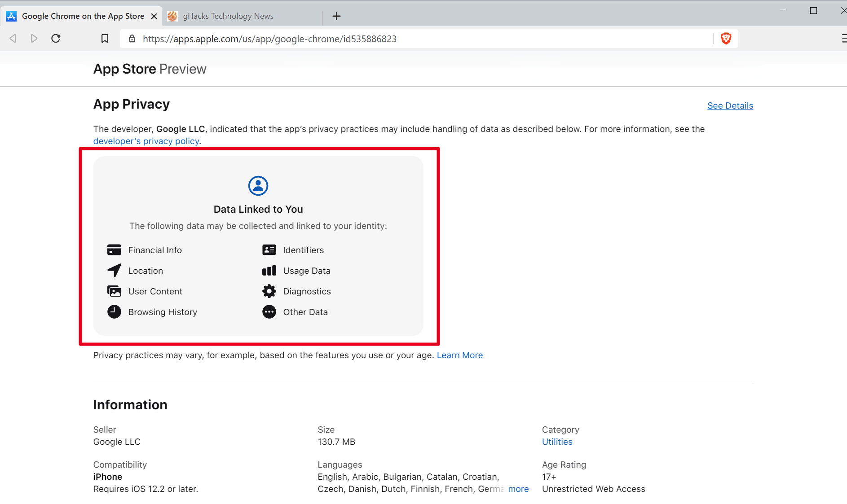
Task: Reload the App Store page
Action: pyautogui.click(x=56, y=39)
